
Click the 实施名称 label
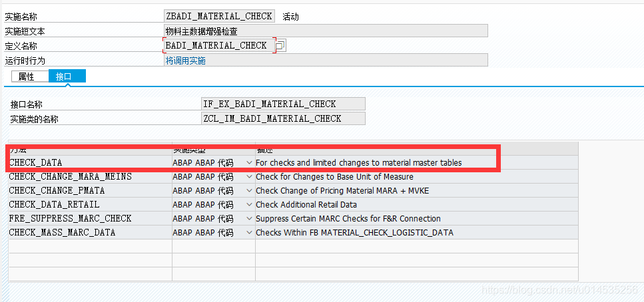(21, 17)
